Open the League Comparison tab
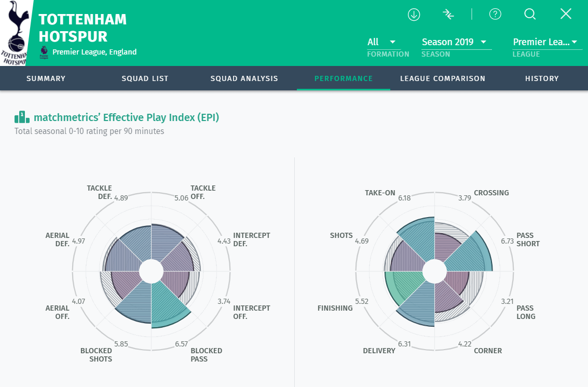The height and width of the screenshot is (387, 588). tap(443, 78)
